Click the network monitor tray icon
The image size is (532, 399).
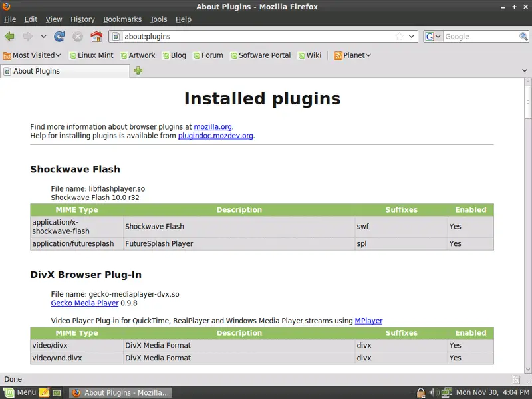pos(446,392)
